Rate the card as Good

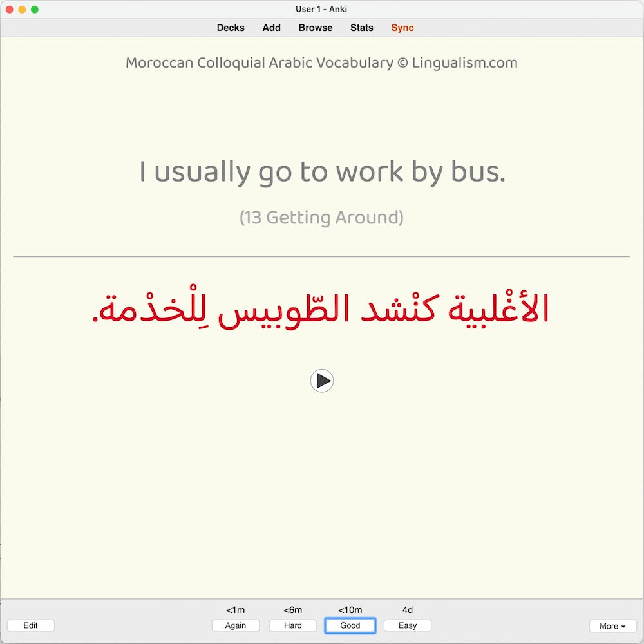[350, 625]
